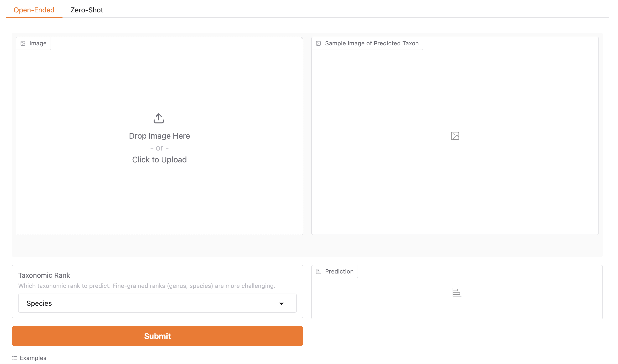Image resolution: width=618 pixels, height=364 pixels.
Task: Select the Open-Ended tab
Action: (x=34, y=10)
